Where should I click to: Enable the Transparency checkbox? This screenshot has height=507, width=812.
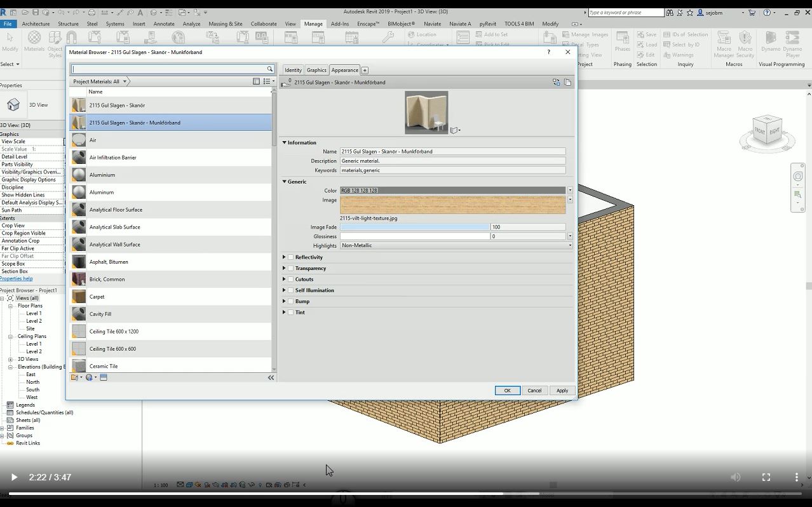(x=290, y=268)
